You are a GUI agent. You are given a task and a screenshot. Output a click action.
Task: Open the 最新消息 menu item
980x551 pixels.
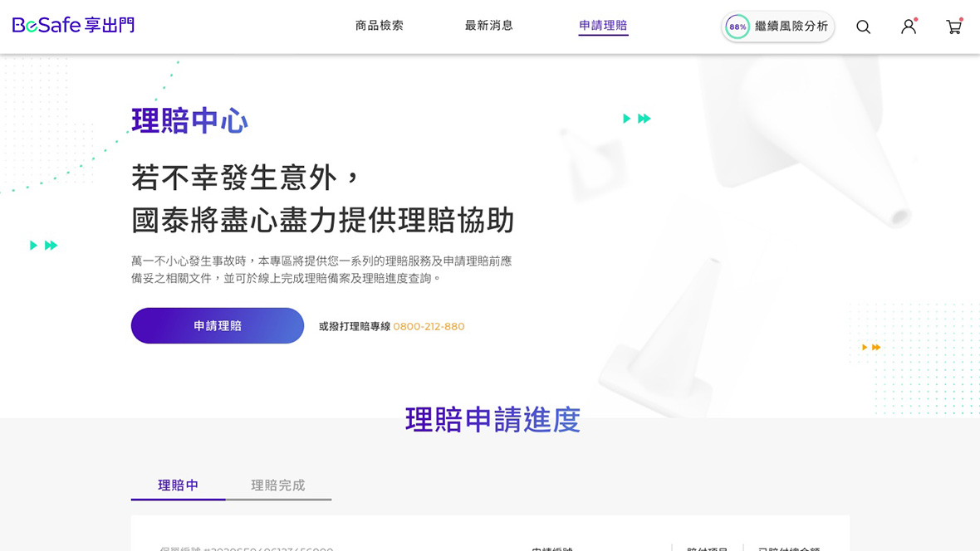point(489,26)
